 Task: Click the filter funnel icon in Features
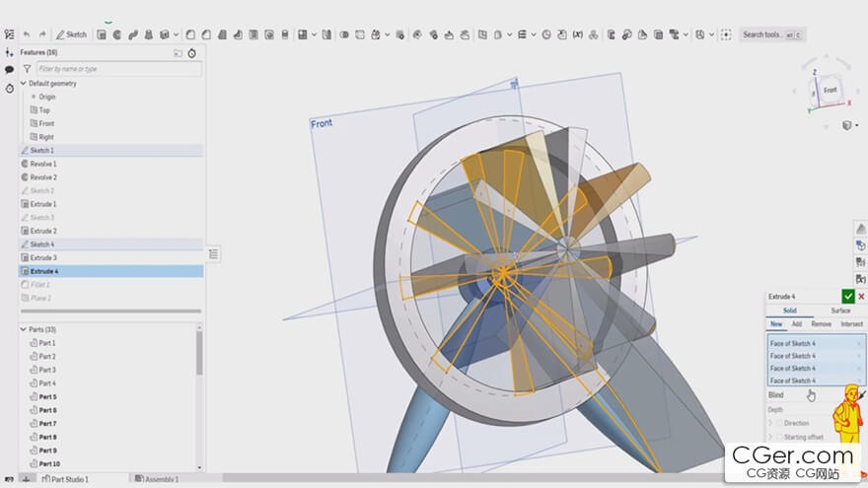[28, 69]
